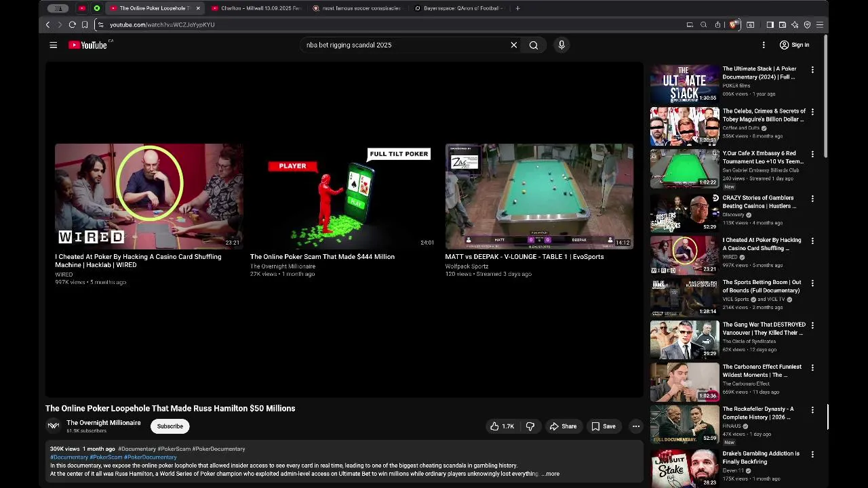Open the YouTube guide hamburger menu
The image size is (868, 488).
click(x=54, y=45)
